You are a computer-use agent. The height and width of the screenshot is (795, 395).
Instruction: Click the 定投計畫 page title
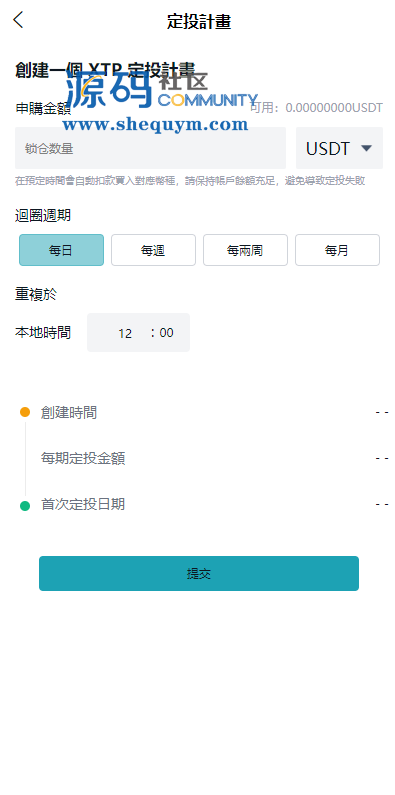199,22
